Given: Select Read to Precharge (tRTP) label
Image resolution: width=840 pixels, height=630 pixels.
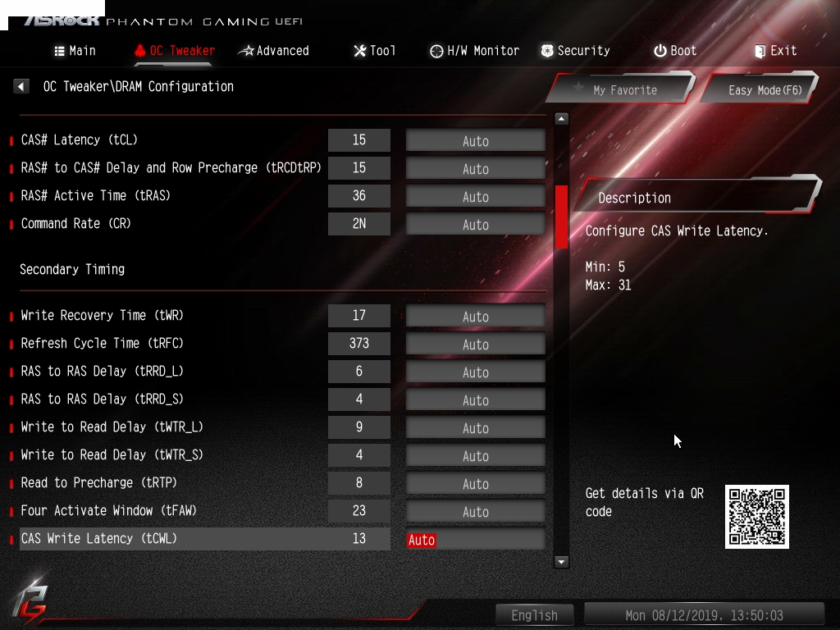Looking at the screenshot, I should [98, 482].
